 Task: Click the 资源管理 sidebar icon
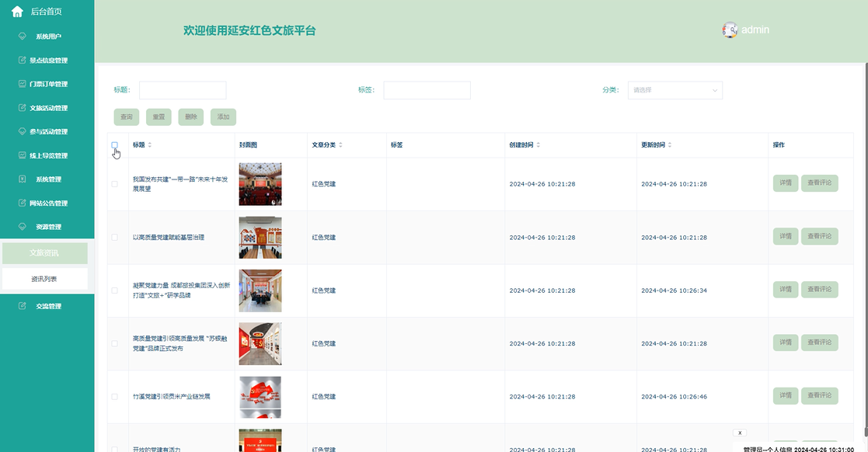[x=22, y=226]
